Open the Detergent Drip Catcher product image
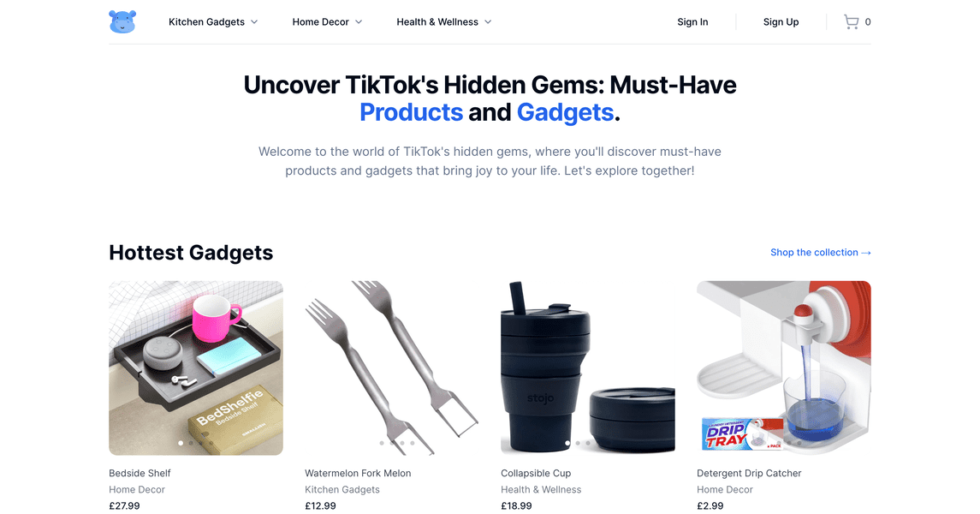Image resolution: width=980 pixels, height=514 pixels. pos(784,368)
